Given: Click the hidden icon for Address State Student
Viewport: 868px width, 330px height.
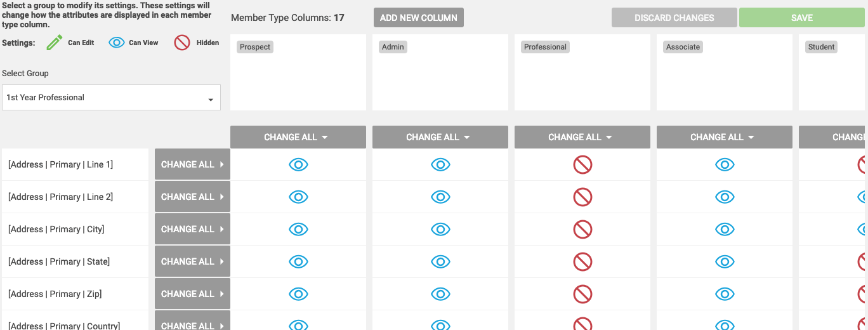Looking at the screenshot, I should tap(863, 261).
